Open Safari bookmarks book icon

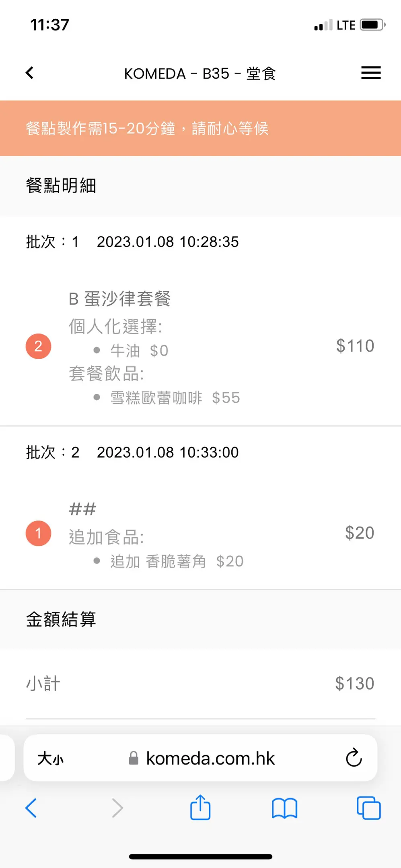pos(284,808)
